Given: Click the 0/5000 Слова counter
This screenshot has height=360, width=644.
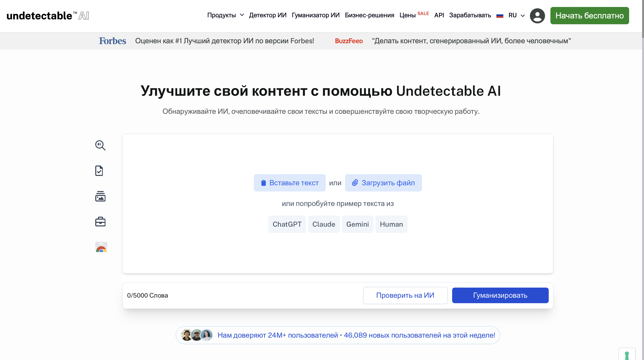Looking at the screenshot, I should [147, 295].
